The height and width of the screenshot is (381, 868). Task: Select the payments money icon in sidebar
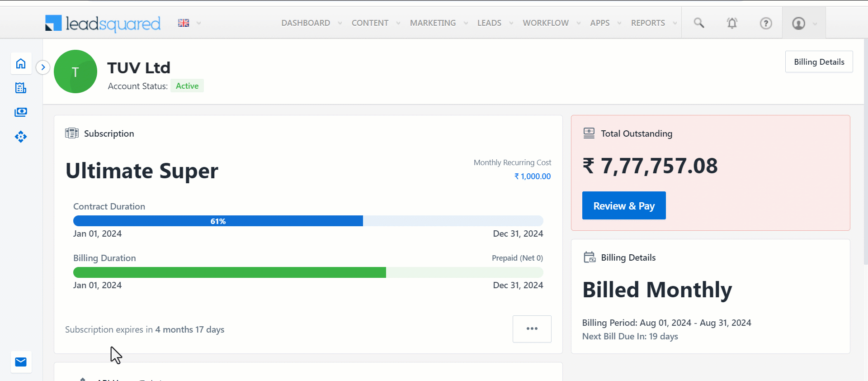click(21, 112)
